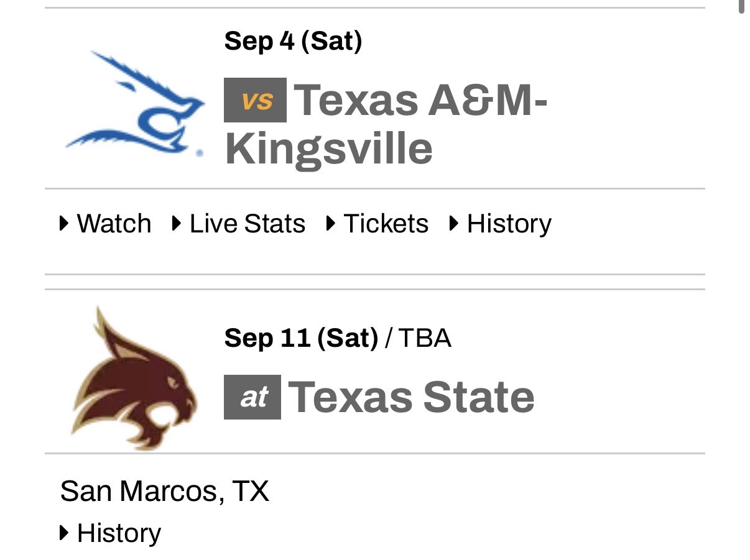Expand the arrow beside Live Stats
This screenshot has height=560, width=750.
tap(177, 224)
